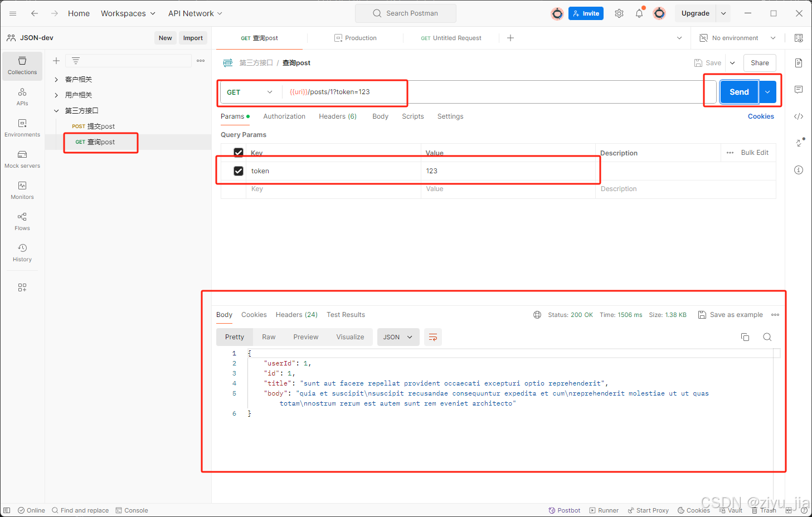The image size is (812, 517).
Task: Open the APIs sidebar panel
Action: [22, 97]
